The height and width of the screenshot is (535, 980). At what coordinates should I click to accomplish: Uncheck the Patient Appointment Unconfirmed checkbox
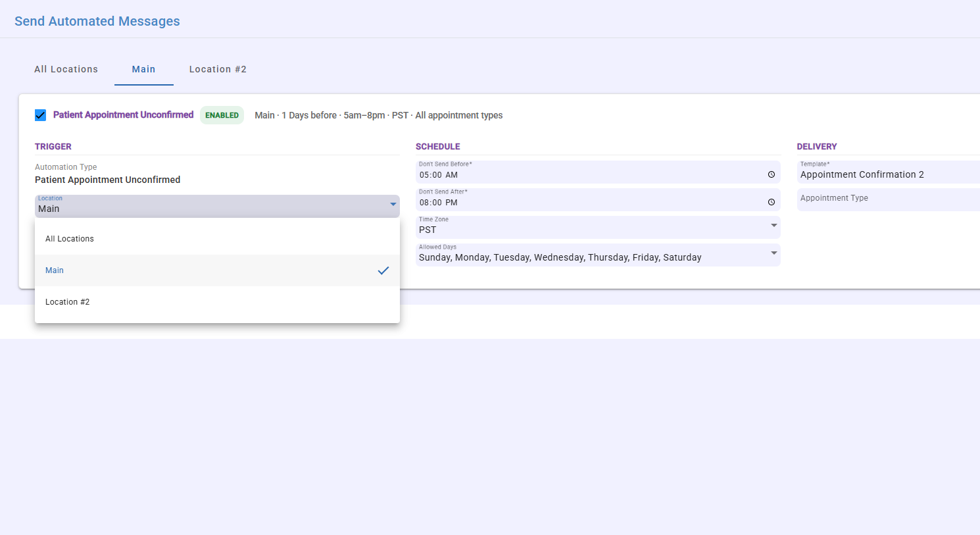point(41,115)
